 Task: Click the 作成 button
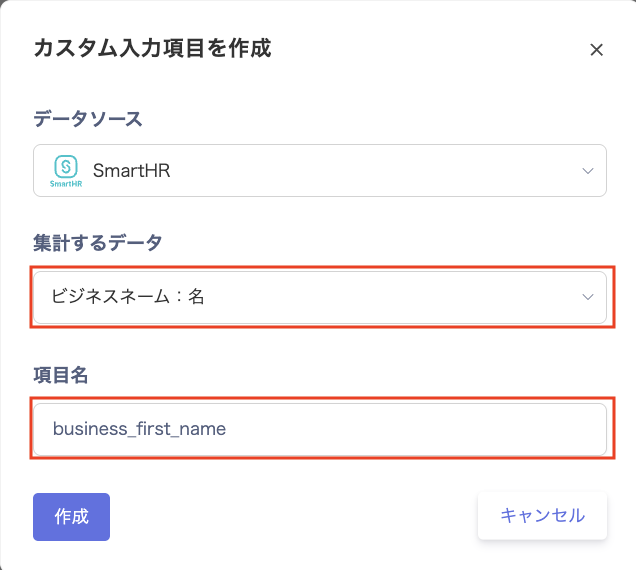coord(71,517)
